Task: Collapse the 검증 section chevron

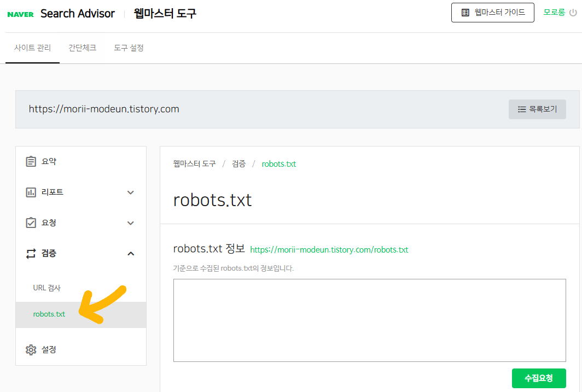Action: coord(131,254)
